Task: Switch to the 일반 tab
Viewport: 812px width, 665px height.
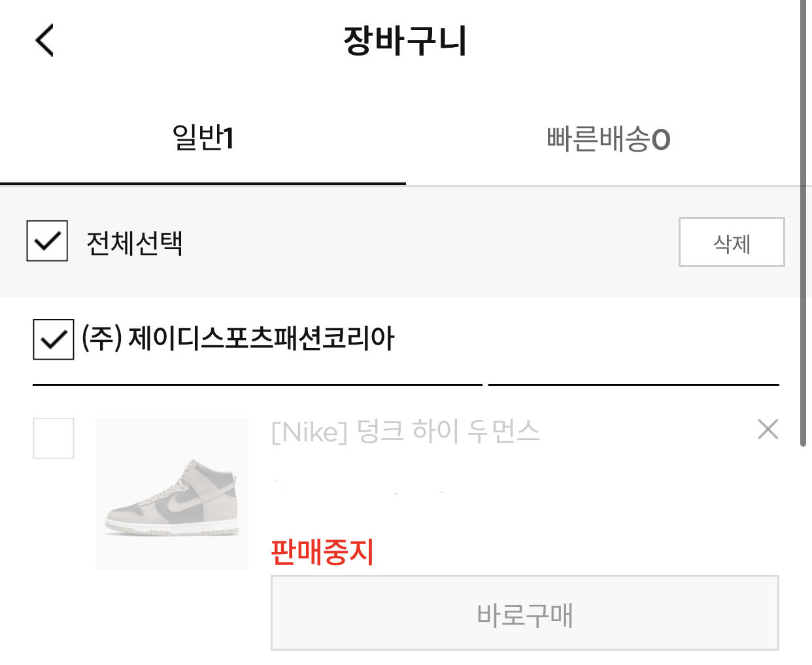Action: (x=203, y=139)
